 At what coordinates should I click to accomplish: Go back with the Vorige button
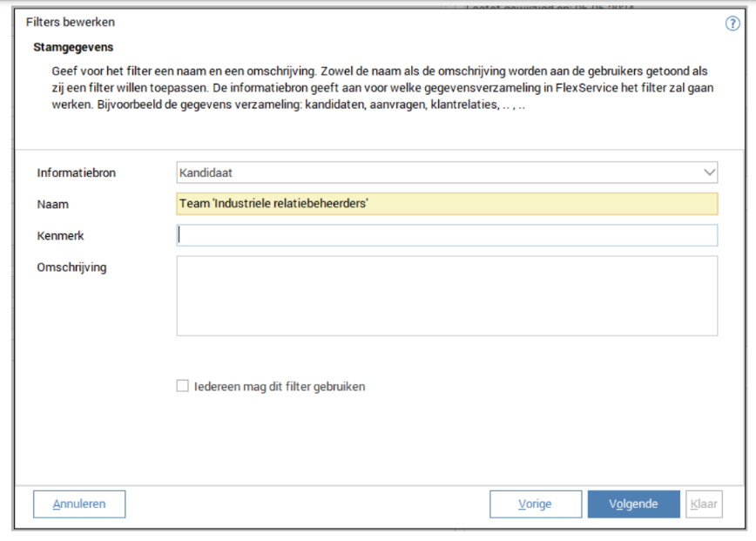pyautogui.click(x=535, y=504)
